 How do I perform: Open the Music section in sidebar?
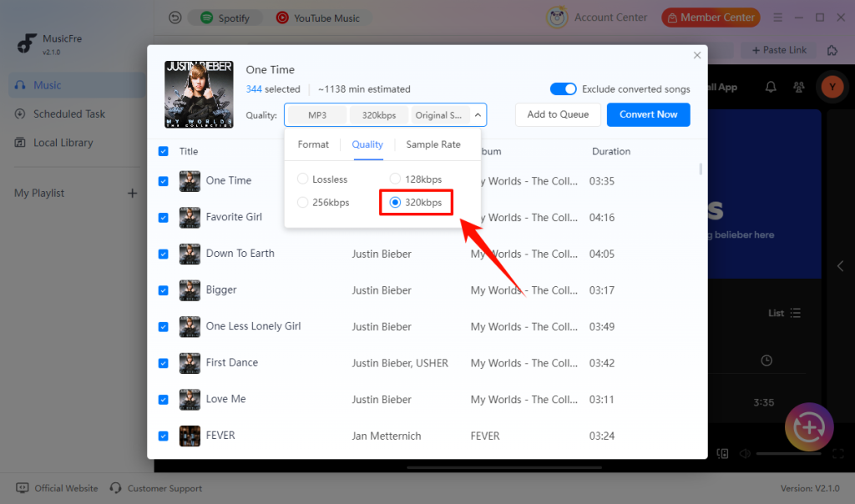pyautogui.click(x=77, y=85)
